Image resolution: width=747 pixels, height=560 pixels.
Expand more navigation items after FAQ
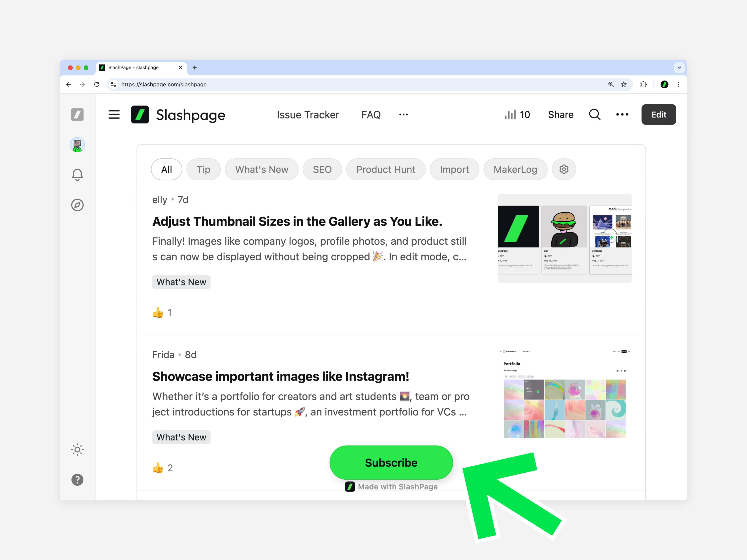click(x=404, y=115)
